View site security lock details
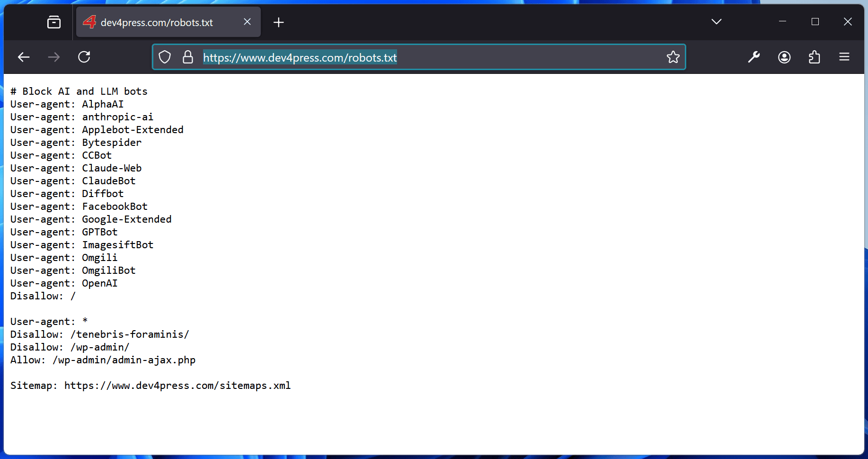This screenshot has width=868, height=459. click(x=188, y=57)
